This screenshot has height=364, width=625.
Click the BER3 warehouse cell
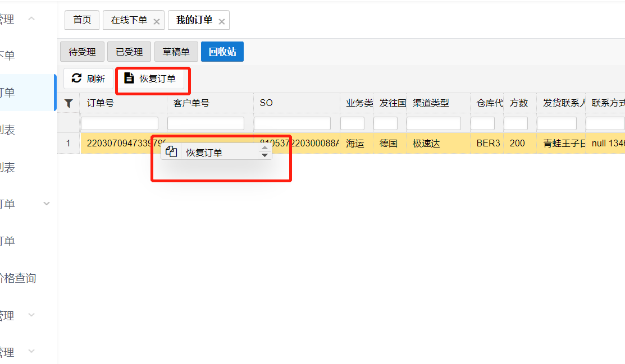pyautogui.click(x=487, y=144)
